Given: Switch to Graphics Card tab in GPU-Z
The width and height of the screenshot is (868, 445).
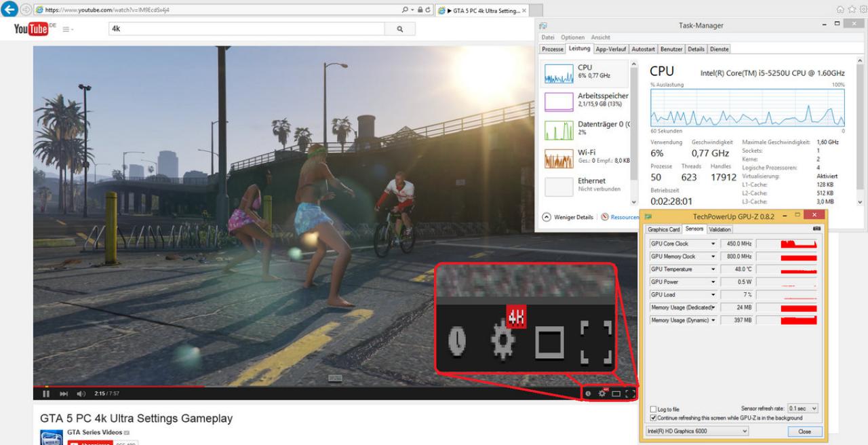Looking at the screenshot, I should [663, 229].
